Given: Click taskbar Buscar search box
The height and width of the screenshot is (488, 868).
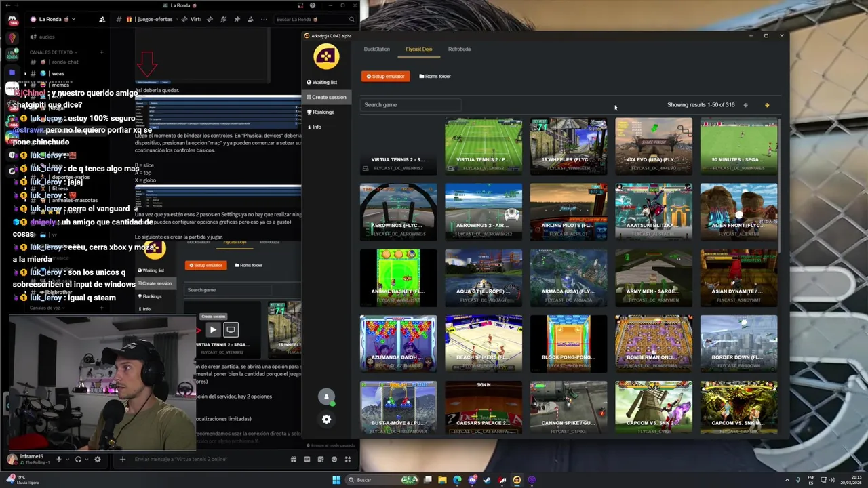Looking at the screenshot, I should (383, 480).
